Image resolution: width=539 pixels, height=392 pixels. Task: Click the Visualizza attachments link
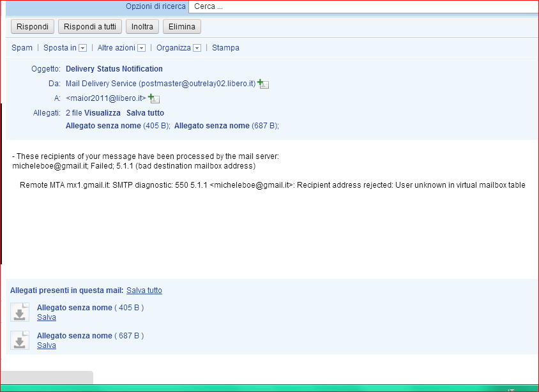(x=102, y=113)
